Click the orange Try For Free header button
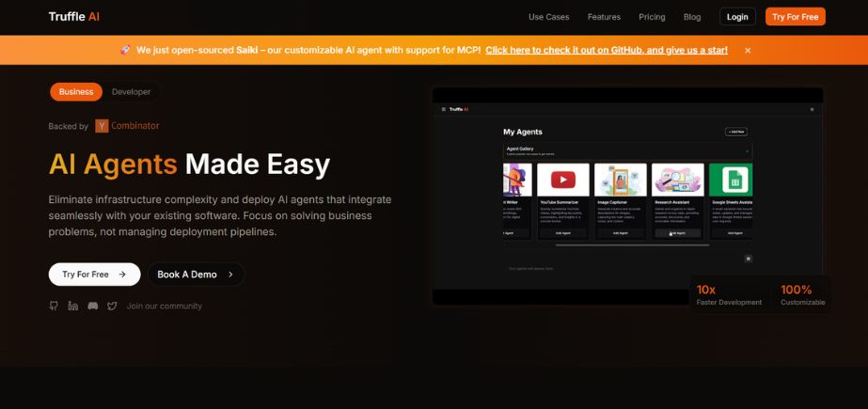Image resolution: width=868 pixels, height=409 pixels. coord(795,17)
